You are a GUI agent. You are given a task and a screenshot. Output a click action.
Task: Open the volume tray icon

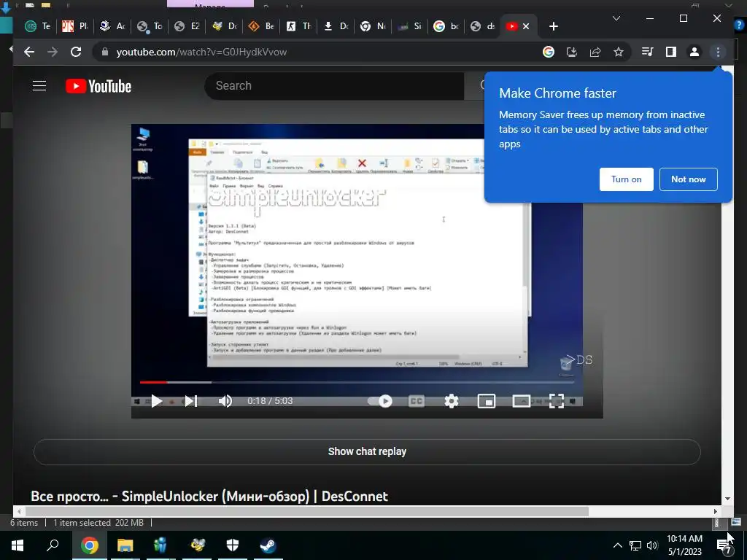point(652,545)
